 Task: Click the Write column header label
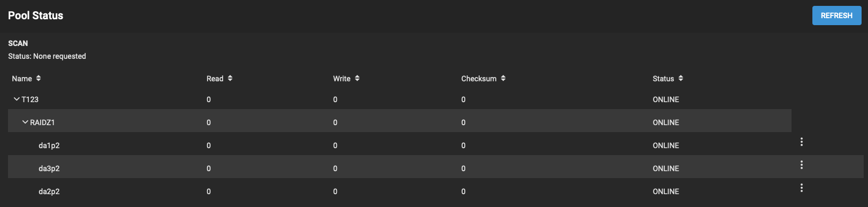[x=342, y=79]
